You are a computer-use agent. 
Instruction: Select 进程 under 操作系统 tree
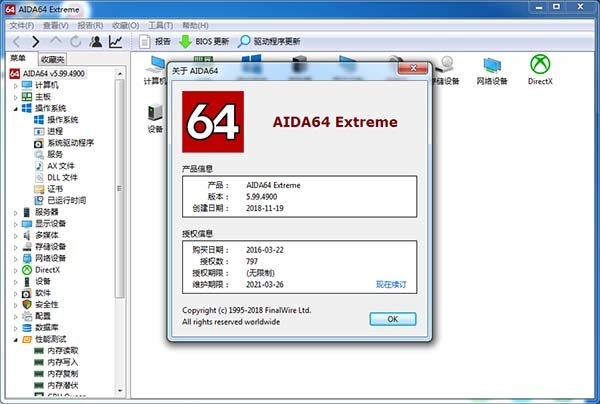48,131
